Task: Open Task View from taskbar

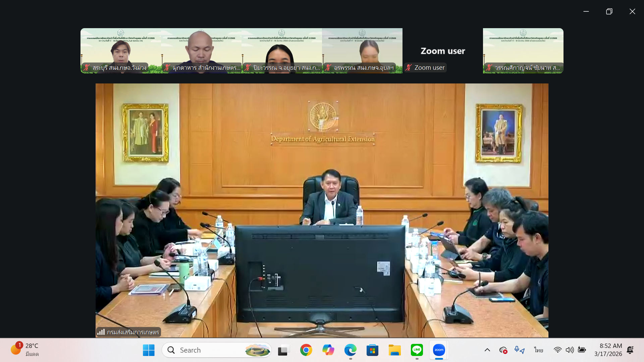Action: pyautogui.click(x=284, y=350)
